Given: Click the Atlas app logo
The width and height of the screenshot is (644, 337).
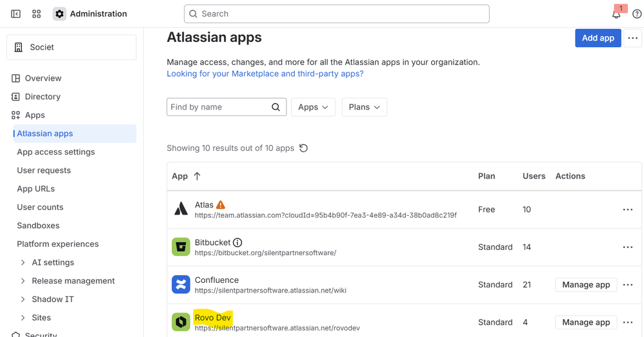Looking at the screenshot, I should [x=181, y=209].
